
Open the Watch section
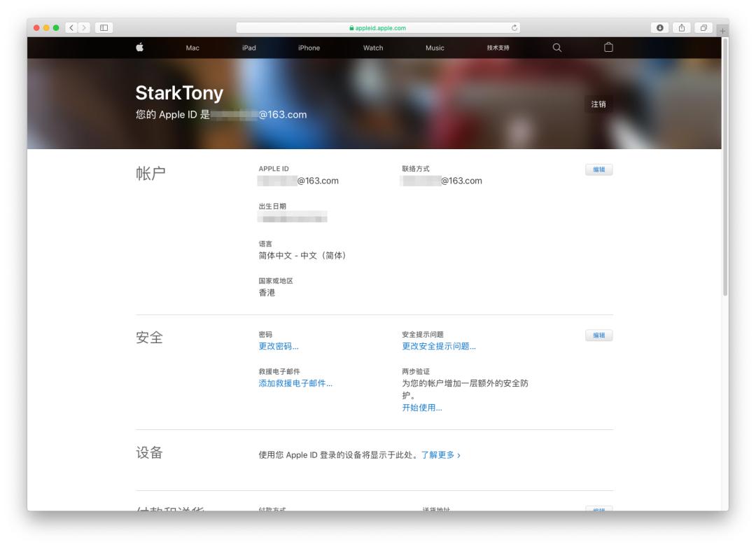pyautogui.click(x=372, y=48)
